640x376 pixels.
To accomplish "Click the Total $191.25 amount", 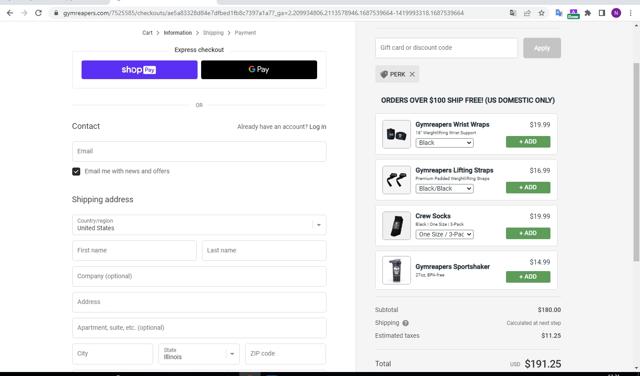I will click(x=542, y=364).
